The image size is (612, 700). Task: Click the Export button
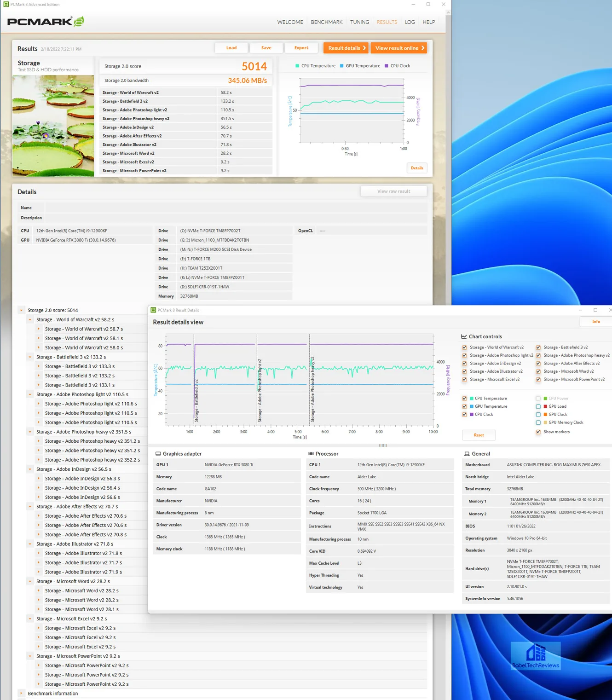click(301, 48)
